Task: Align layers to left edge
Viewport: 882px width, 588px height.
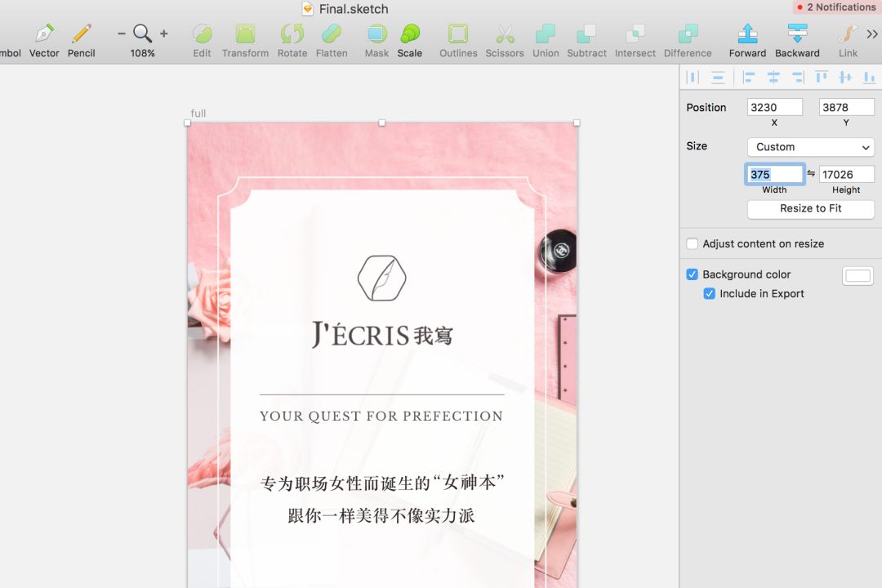Action: click(x=748, y=77)
